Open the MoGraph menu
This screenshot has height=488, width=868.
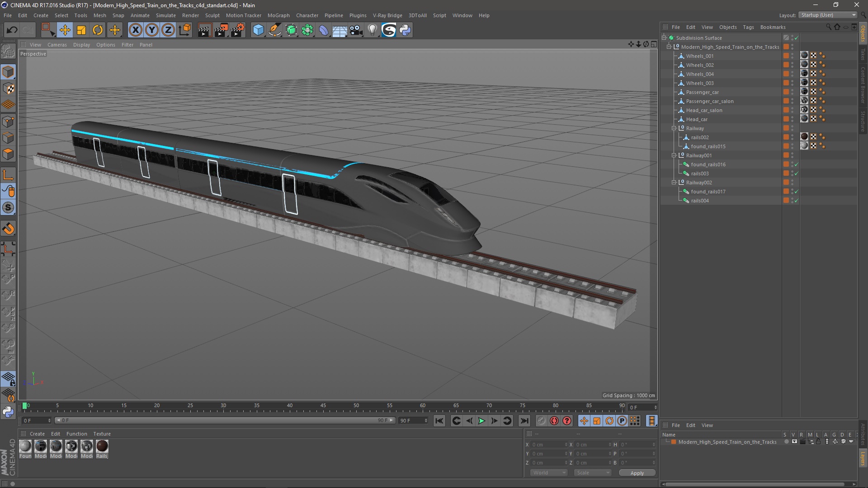point(278,15)
